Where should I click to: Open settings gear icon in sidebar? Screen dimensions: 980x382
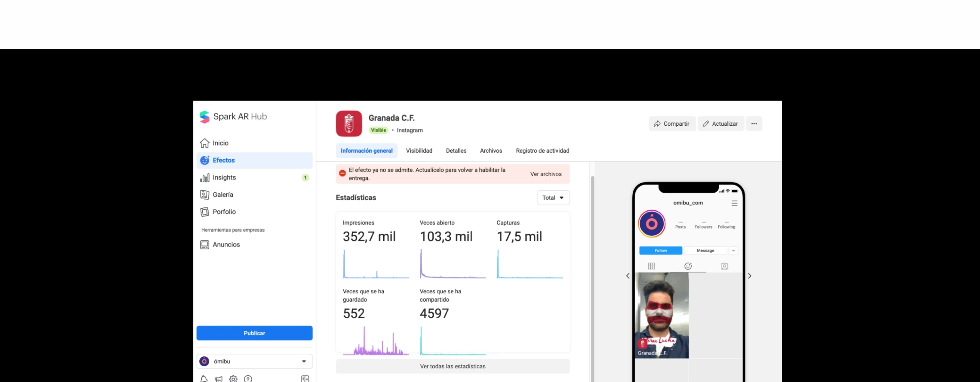point(233,379)
